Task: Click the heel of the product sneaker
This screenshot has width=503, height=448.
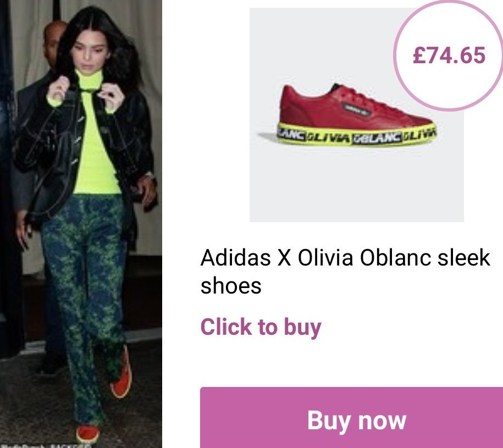Action: [x=288, y=109]
